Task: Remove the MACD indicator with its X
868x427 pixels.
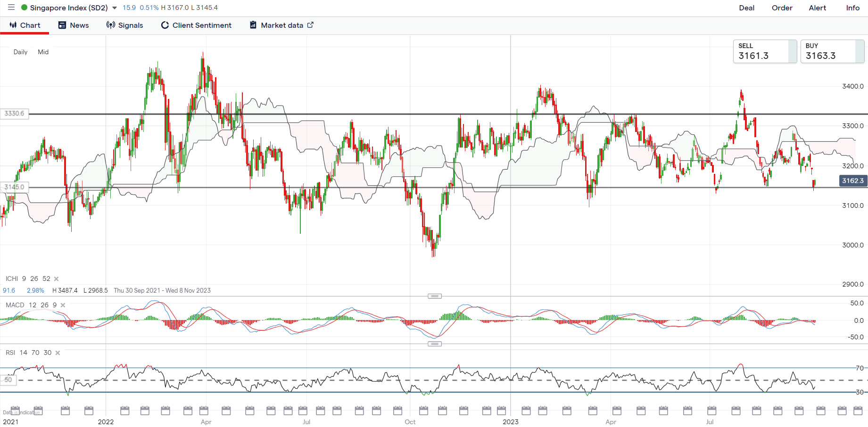Action: [63, 305]
